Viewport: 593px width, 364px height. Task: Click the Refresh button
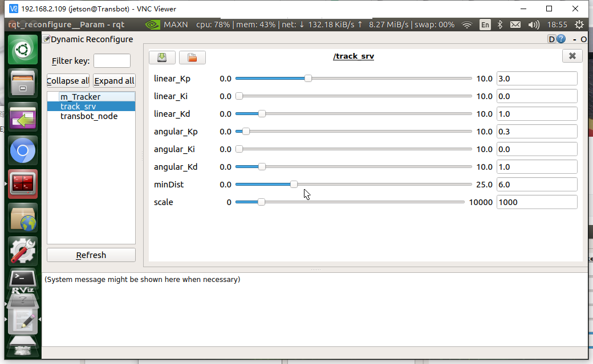point(91,255)
